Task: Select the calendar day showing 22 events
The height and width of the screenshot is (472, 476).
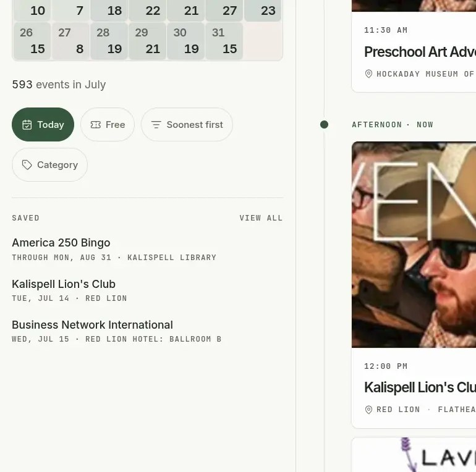Action: click(x=148, y=11)
